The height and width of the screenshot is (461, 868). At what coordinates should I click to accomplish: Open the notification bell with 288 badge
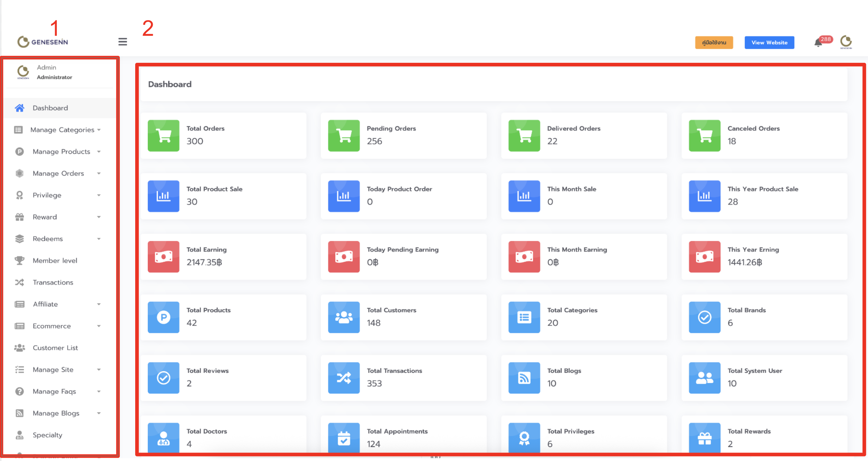point(818,43)
